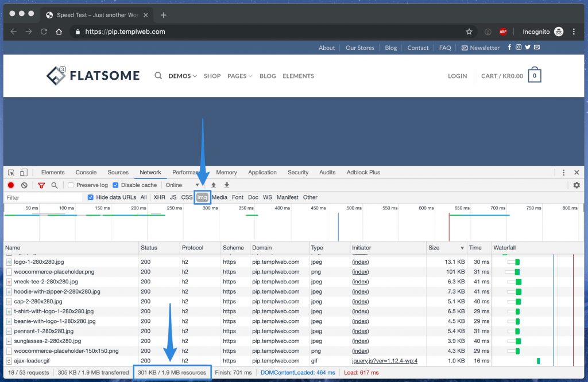Screen dimensions: 588x382
Task: Select the Img resource filter
Action: click(202, 197)
